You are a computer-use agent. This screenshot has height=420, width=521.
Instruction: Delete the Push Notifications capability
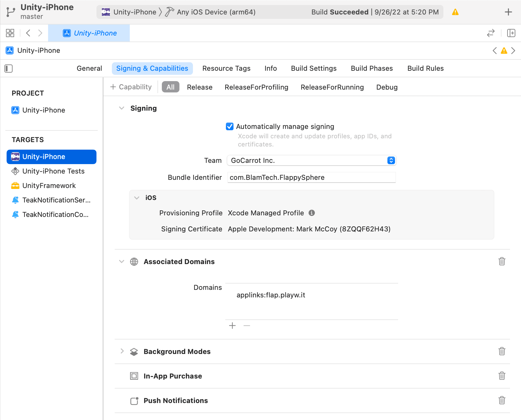click(502, 400)
